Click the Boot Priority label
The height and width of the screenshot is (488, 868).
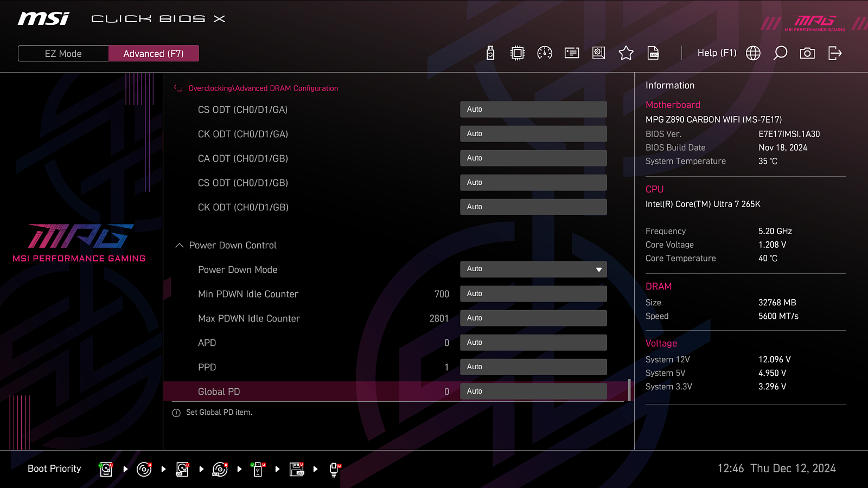54,468
